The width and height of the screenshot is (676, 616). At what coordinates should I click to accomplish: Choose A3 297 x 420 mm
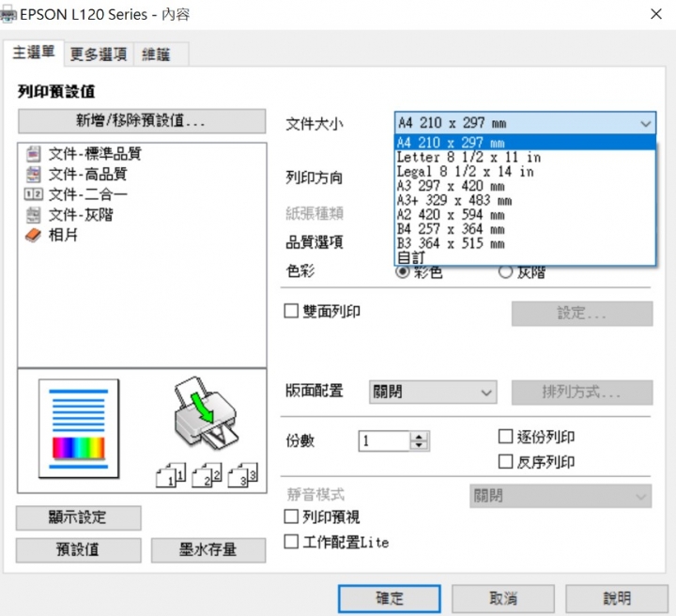(525, 186)
